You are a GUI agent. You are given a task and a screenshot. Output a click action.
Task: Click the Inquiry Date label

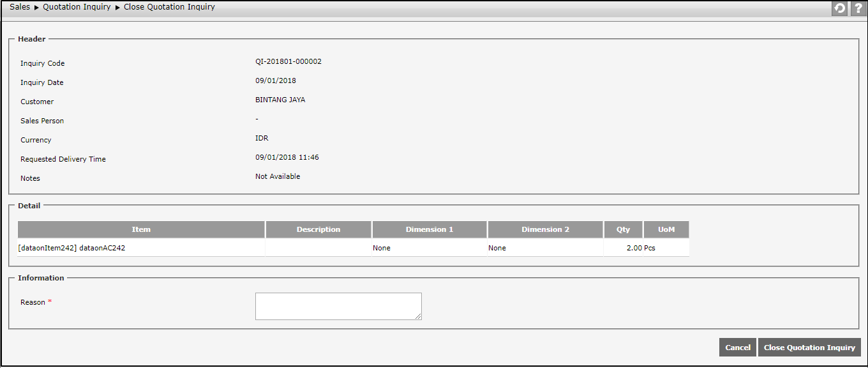[42, 82]
